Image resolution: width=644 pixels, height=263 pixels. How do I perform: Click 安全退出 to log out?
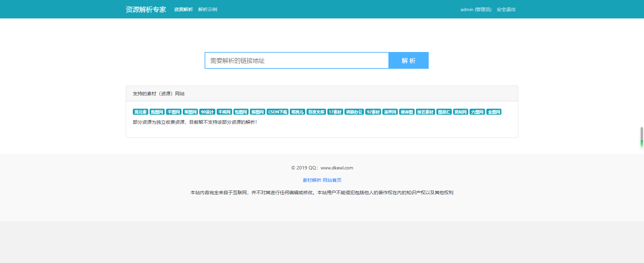click(506, 9)
